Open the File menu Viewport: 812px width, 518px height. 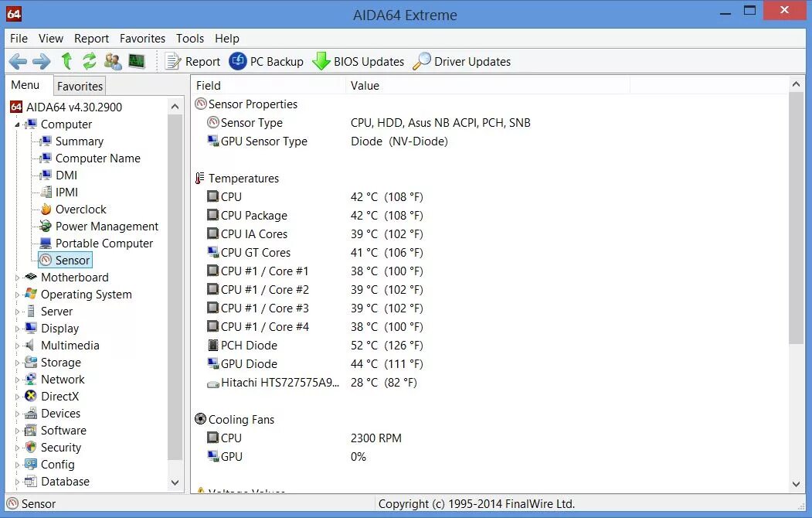[x=19, y=39]
